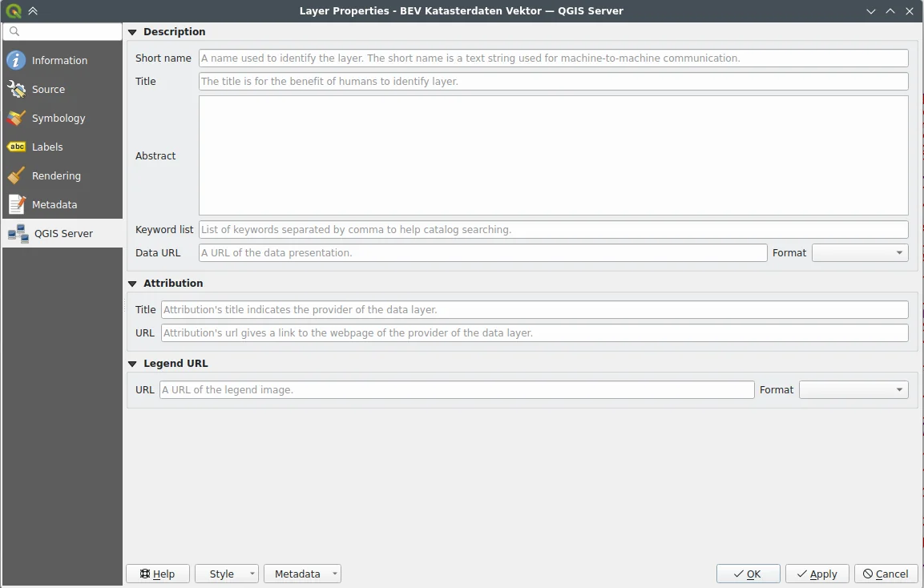924x588 pixels.
Task: Select the Metadata document icon
Action: click(x=16, y=204)
